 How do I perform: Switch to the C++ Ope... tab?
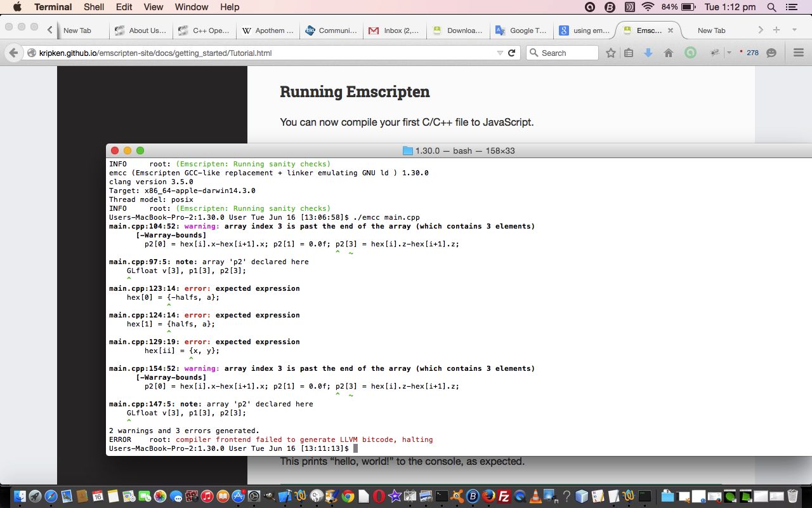[204, 30]
